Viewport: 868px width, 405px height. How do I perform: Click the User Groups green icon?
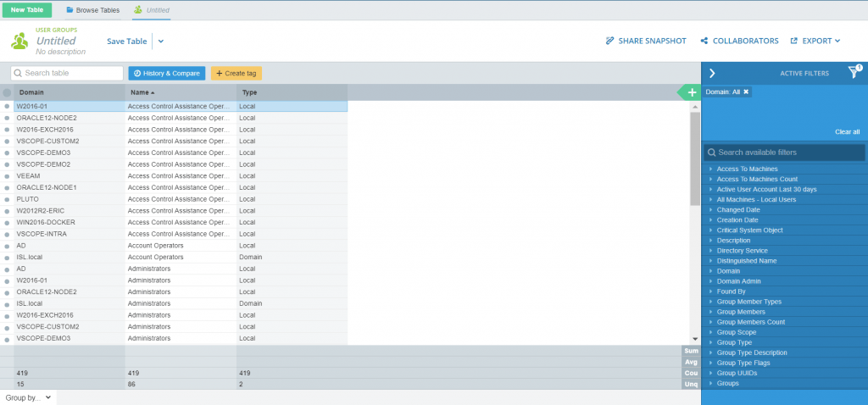click(20, 41)
